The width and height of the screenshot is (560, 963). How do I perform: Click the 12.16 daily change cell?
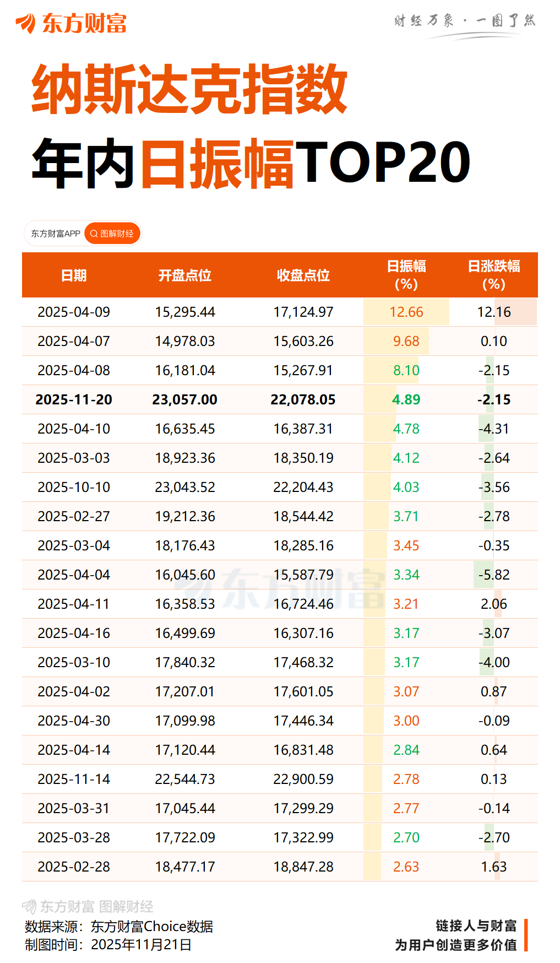493,312
